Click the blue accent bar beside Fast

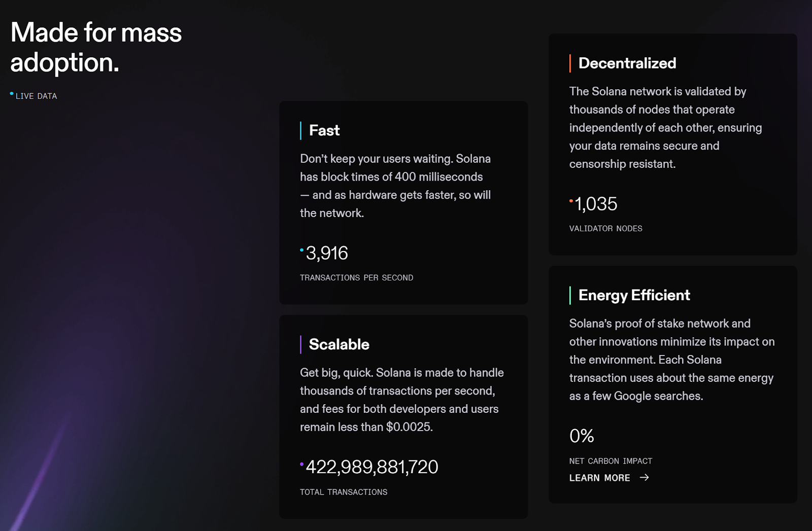[x=301, y=130]
